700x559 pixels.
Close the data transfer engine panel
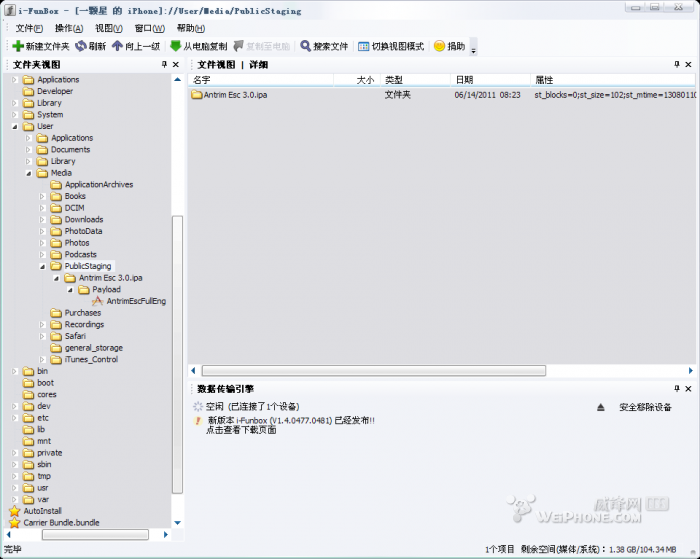(x=688, y=389)
